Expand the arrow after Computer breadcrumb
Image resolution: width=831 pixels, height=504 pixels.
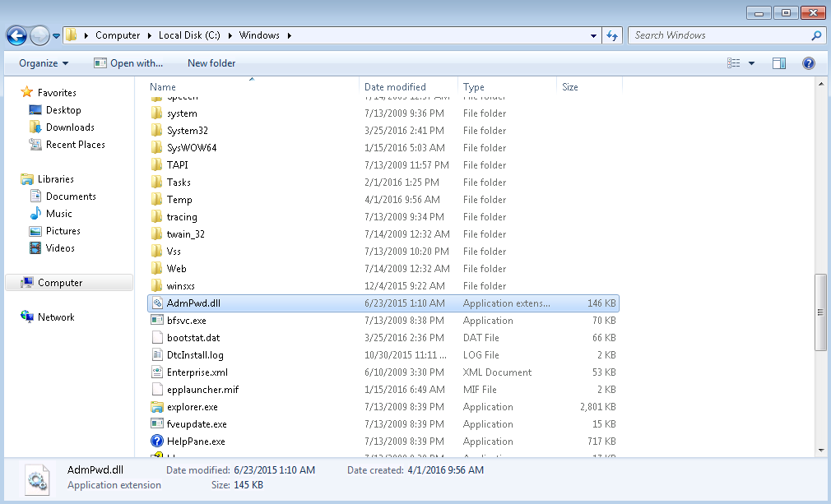[x=150, y=35]
